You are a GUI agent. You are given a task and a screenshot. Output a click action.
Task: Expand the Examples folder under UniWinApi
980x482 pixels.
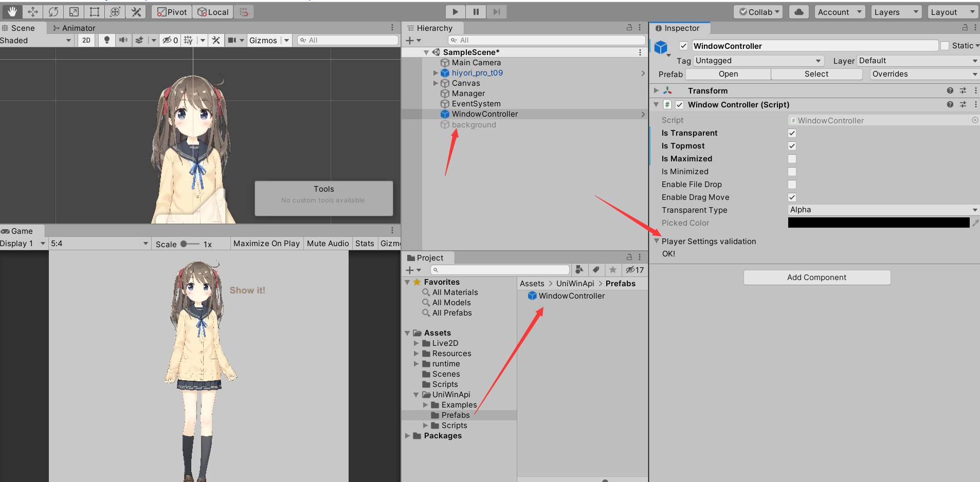pyautogui.click(x=425, y=404)
